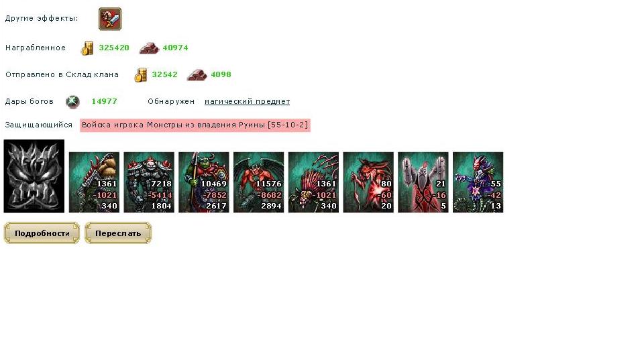Select the purple naga card showing 55
Screen dimensions: 644x362
[478, 182]
